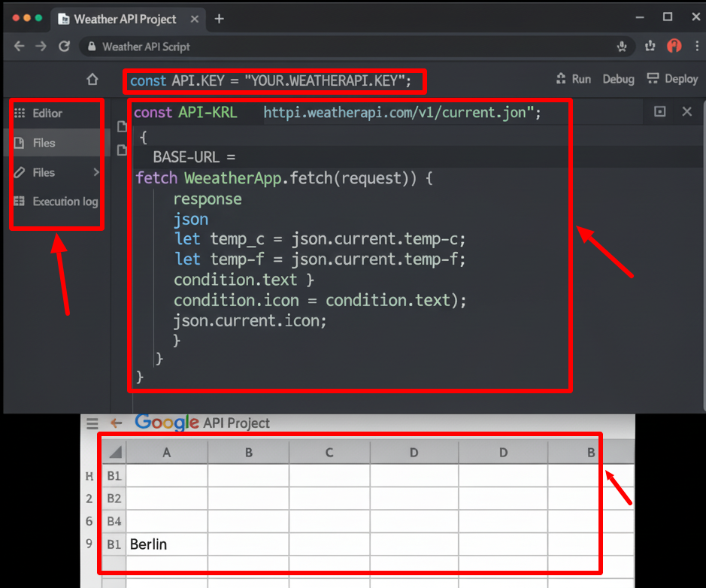The height and width of the screenshot is (588, 706).
Task: Click the green window control dot
Action: [39, 18]
